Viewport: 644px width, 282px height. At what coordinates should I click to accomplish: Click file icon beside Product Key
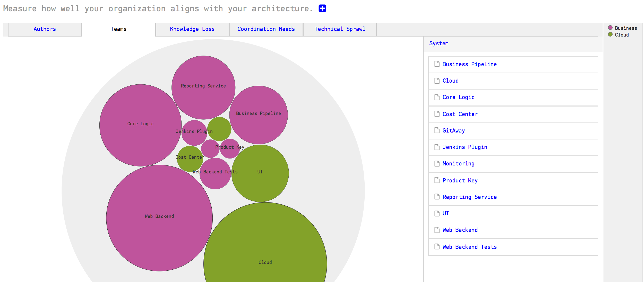[437, 180]
